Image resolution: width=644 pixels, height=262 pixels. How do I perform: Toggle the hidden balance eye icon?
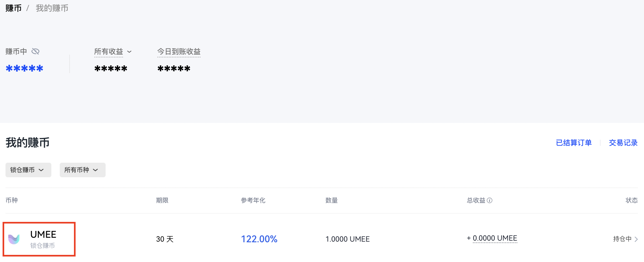(x=36, y=51)
